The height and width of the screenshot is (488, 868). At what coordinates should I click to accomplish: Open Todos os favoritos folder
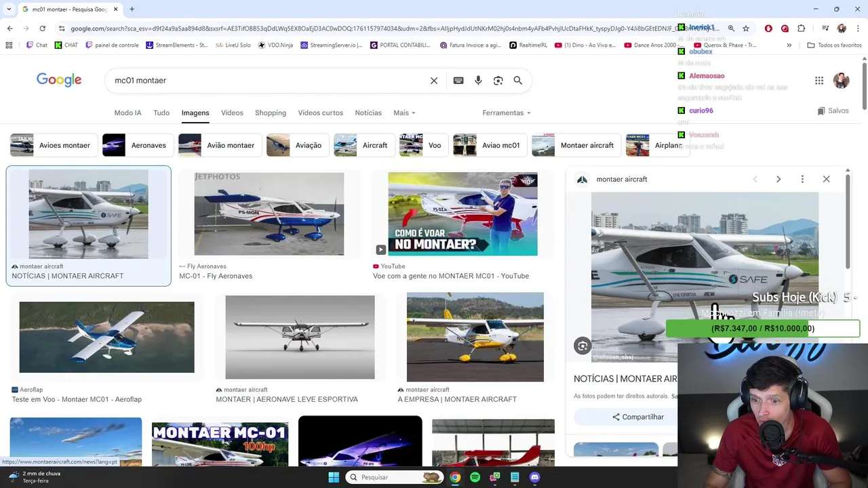click(834, 45)
